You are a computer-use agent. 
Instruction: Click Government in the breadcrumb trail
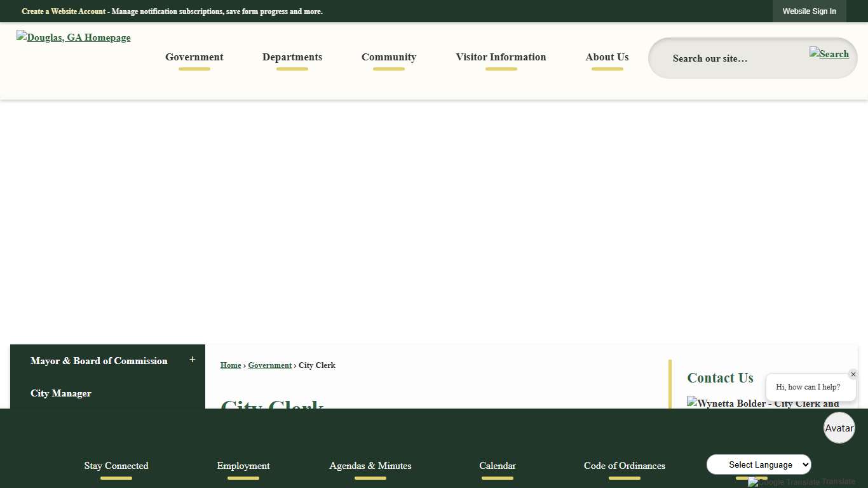point(269,365)
